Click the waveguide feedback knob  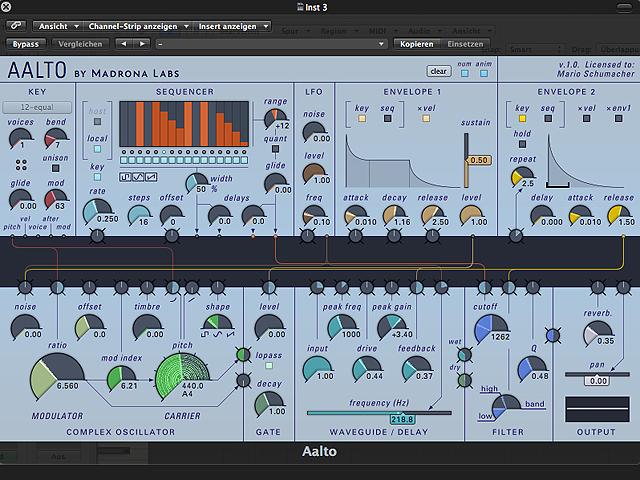pos(417,368)
